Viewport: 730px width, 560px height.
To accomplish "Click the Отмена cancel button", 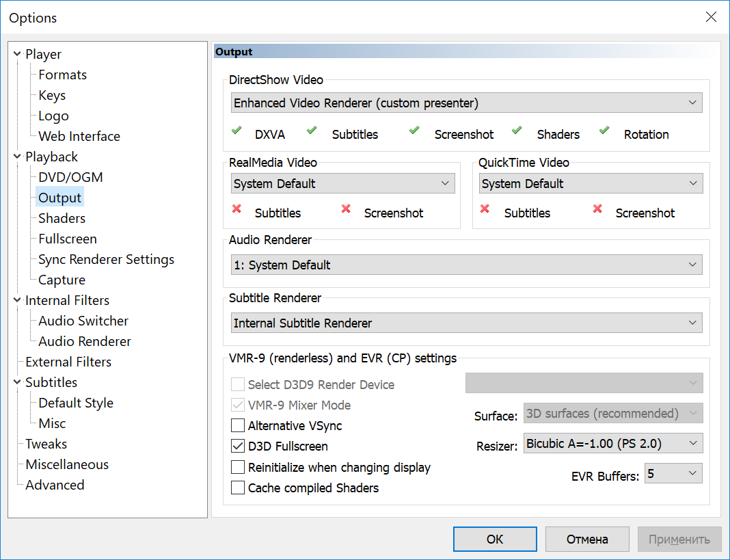I will tap(586, 539).
